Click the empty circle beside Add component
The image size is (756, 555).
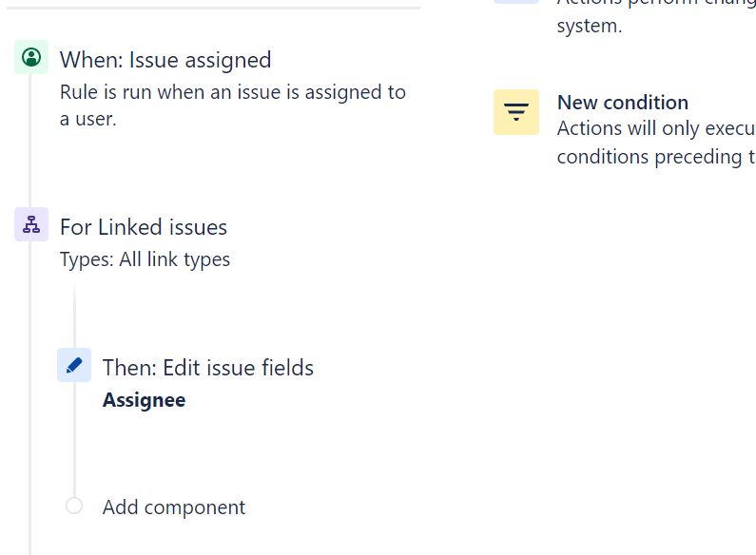pyautogui.click(x=74, y=506)
